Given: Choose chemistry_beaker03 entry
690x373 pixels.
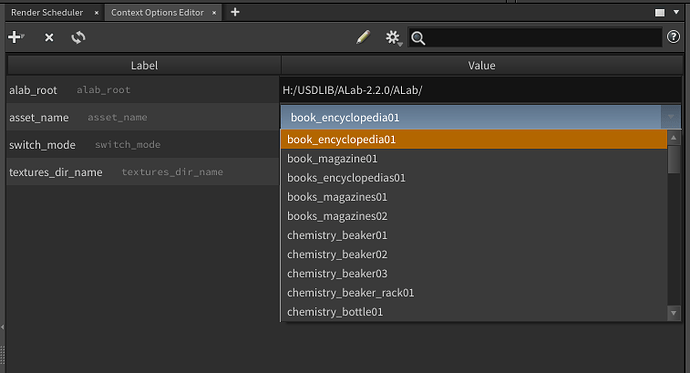Looking at the screenshot, I should pyautogui.click(x=473, y=274).
